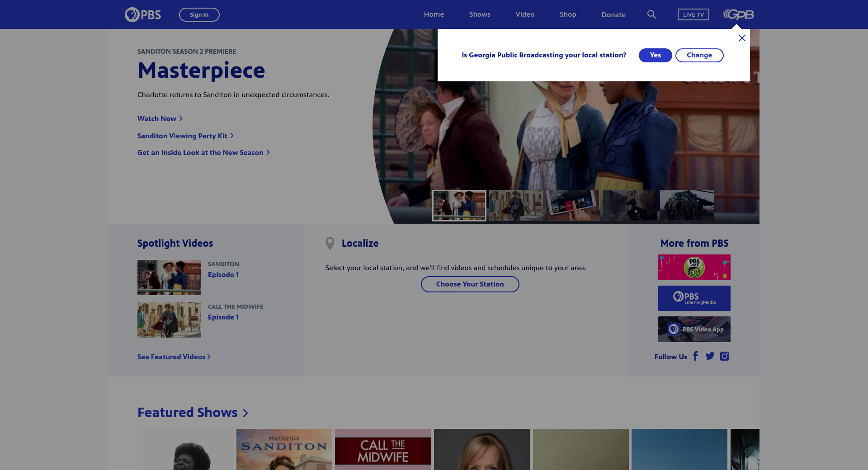Open the Sanditon Viewing Party Kit link
Image resolution: width=868 pixels, height=470 pixels.
185,136
